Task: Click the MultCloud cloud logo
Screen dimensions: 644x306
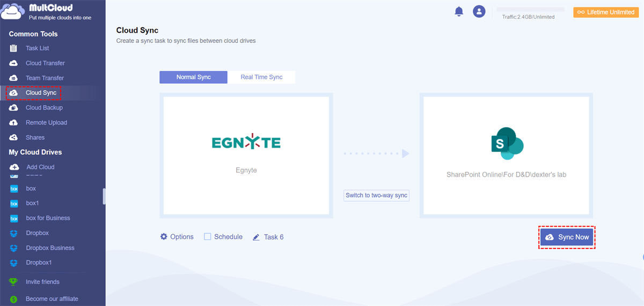Action: tap(13, 12)
